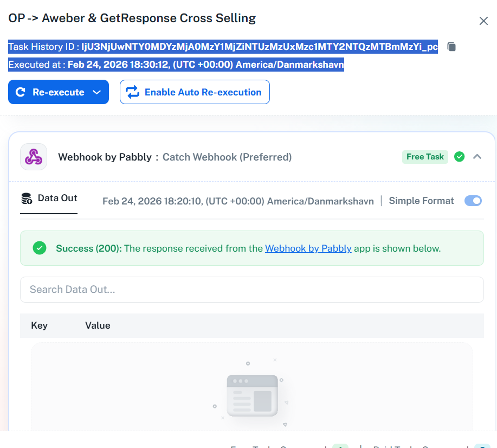Click the loop icon on Enable Auto Re-execution
This screenshot has height=448, width=497.
[133, 92]
